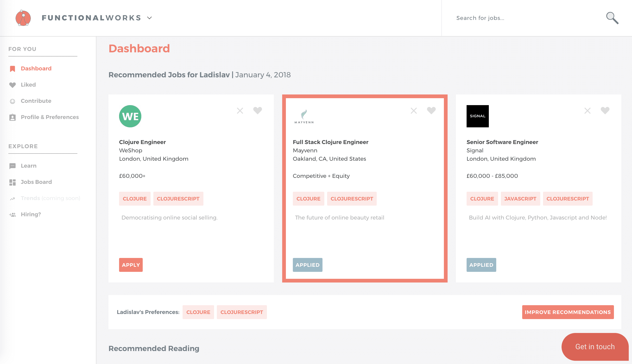This screenshot has height=364, width=632.
Task: Open the Get in touch chat button
Action: [x=595, y=347]
